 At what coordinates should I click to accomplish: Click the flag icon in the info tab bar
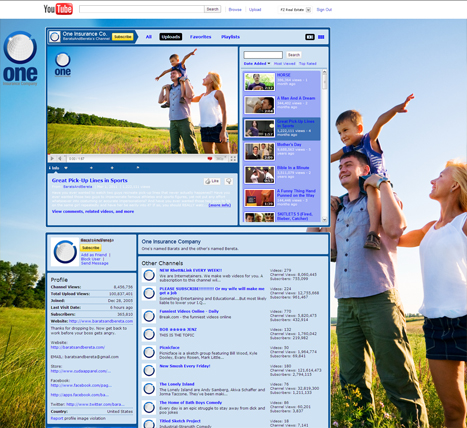pos(138,168)
